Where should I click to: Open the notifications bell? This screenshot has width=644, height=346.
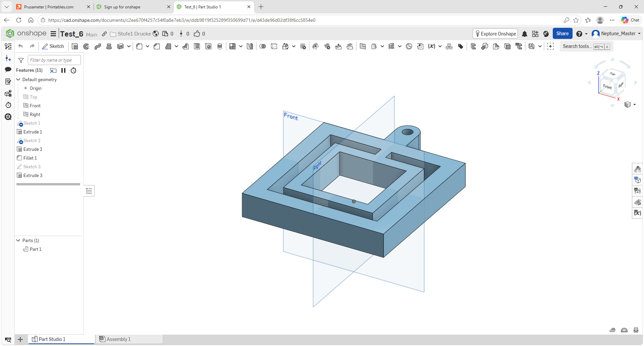pyautogui.click(x=525, y=34)
